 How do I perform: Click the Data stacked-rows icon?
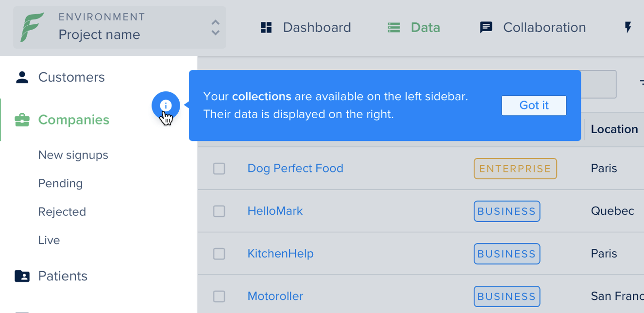394,28
